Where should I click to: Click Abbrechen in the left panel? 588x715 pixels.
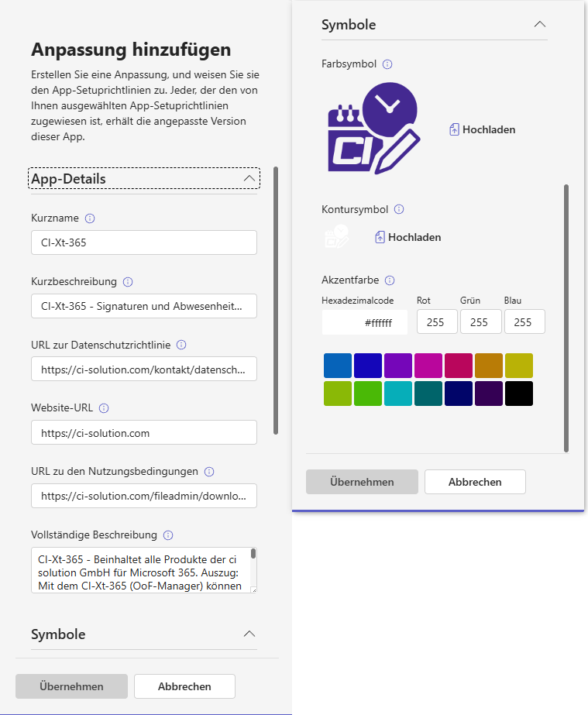(184, 686)
